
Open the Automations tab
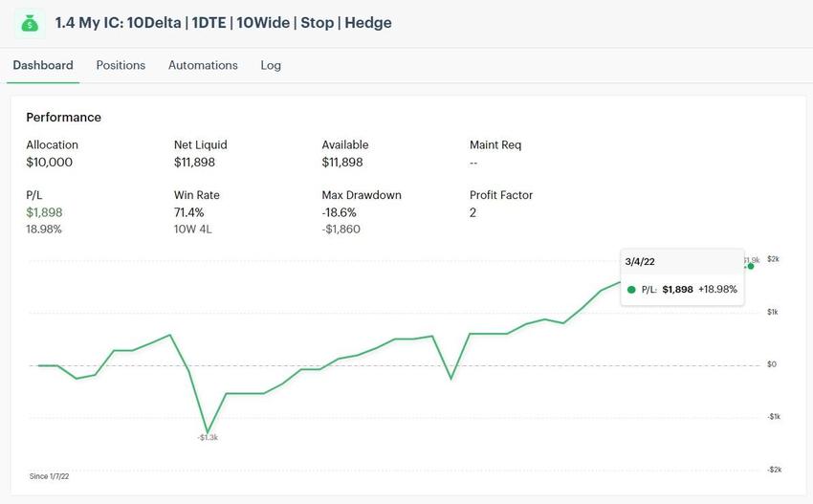pos(203,65)
